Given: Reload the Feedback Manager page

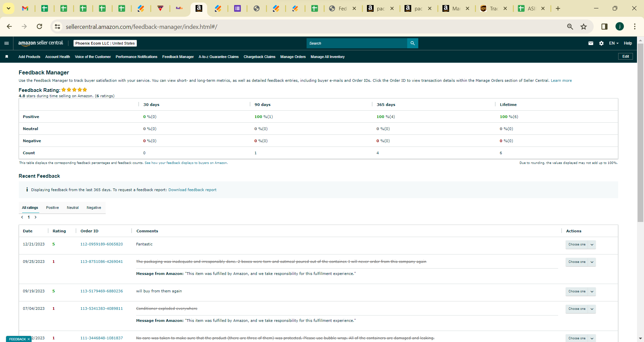Looking at the screenshot, I should point(40,26).
